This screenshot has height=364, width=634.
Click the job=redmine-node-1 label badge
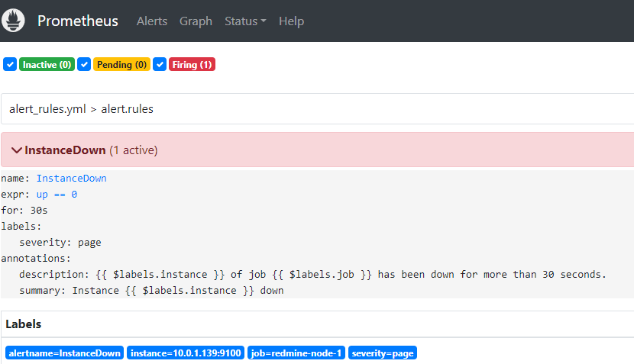point(296,353)
